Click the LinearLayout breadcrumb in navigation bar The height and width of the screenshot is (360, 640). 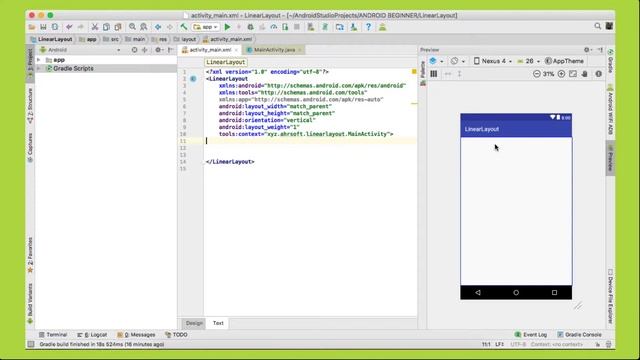click(x=51, y=39)
